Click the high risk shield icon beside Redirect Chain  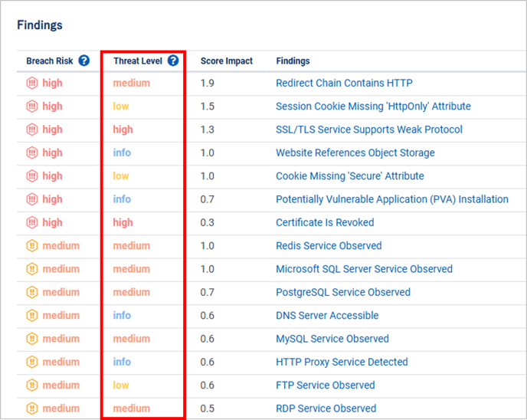[x=32, y=83]
